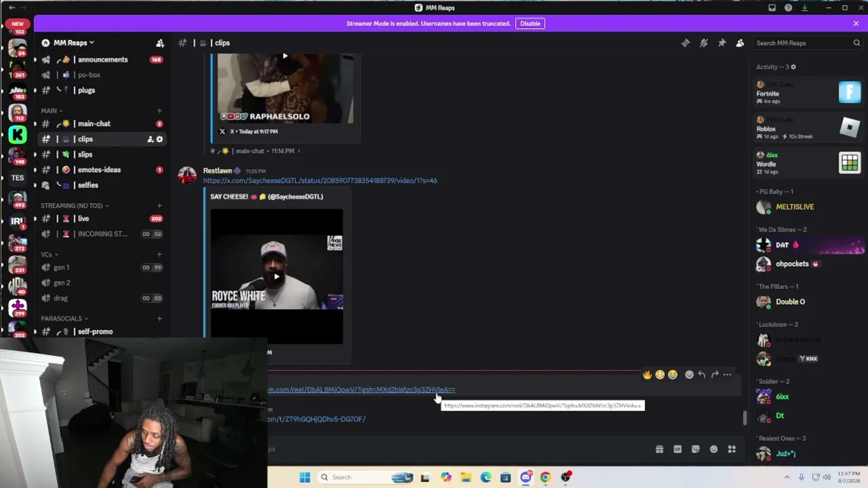Open Windows Start menu
The image size is (868, 488).
pos(304,477)
